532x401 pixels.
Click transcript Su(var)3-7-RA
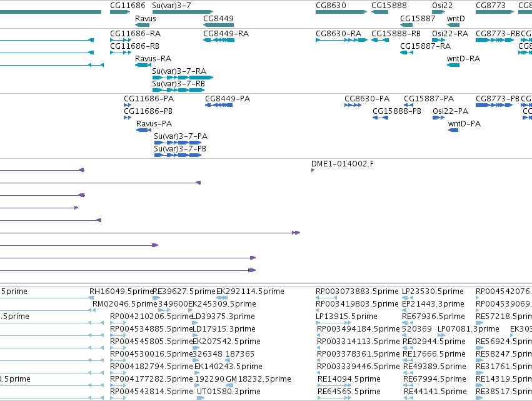pyautogui.click(x=179, y=71)
